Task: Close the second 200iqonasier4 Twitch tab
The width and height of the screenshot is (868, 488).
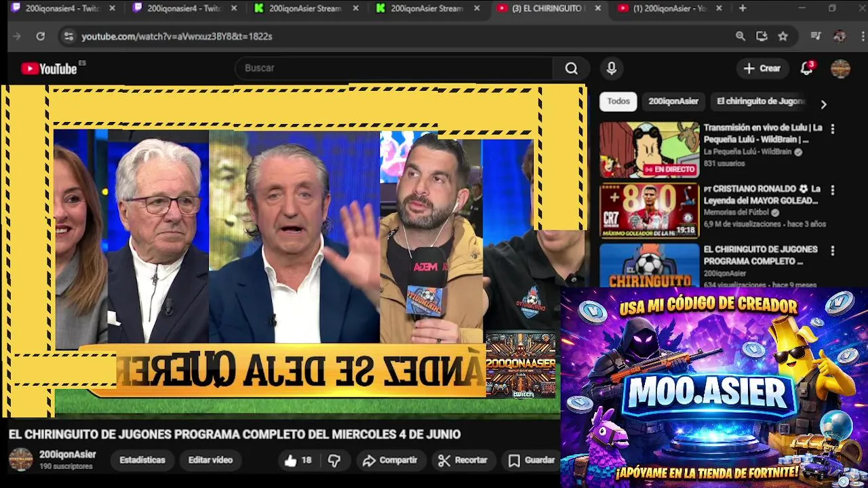Action: (x=234, y=8)
